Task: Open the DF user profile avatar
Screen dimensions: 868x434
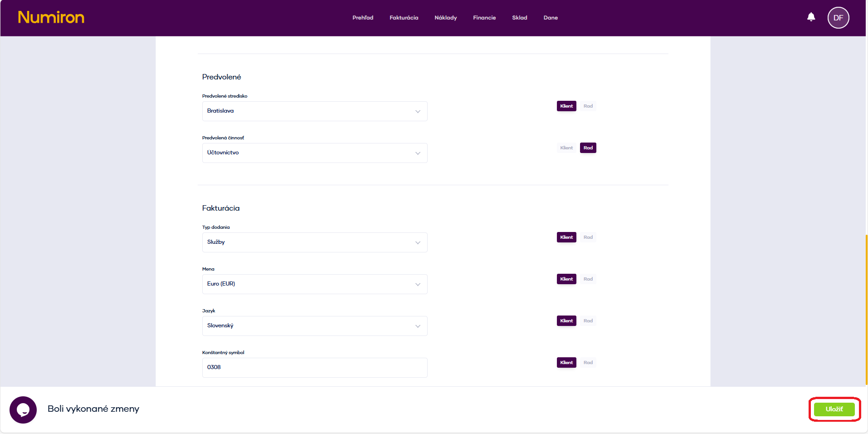Action: [838, 18]
